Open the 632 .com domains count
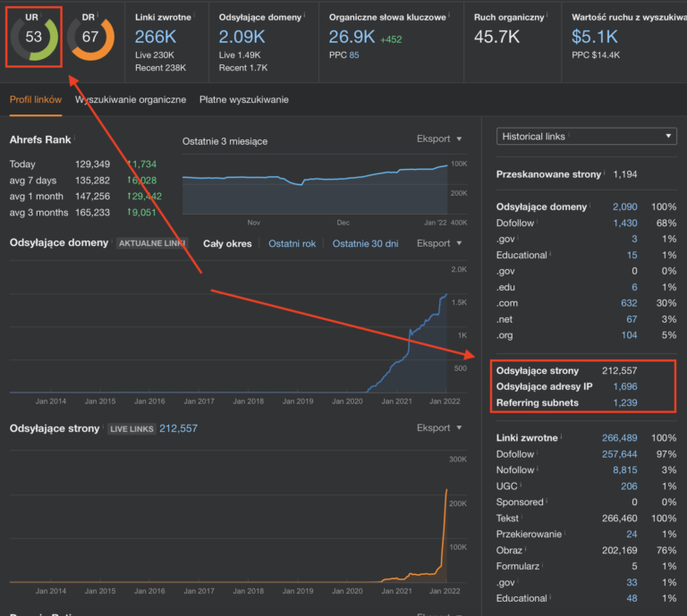Viewport: 687px width, 616px height. [629, 303]
